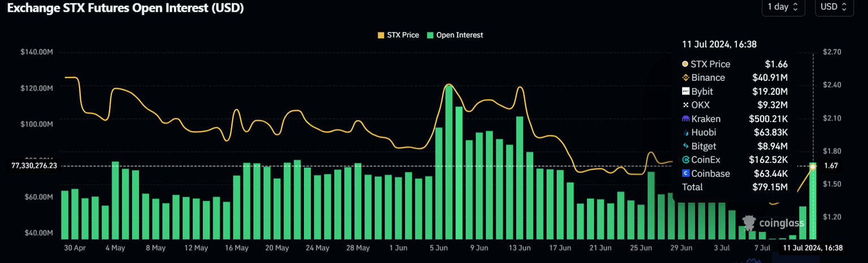Click the price marker dot on 11 Jul
Screen dimensions: 868x263
tap(813, 166)
